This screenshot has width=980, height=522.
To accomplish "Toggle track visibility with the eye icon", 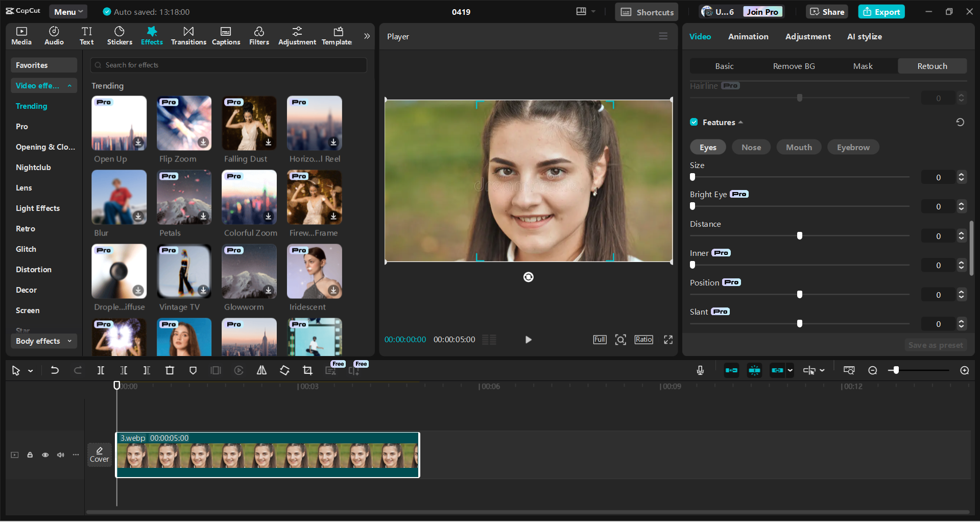I will [x=45, y=455].
